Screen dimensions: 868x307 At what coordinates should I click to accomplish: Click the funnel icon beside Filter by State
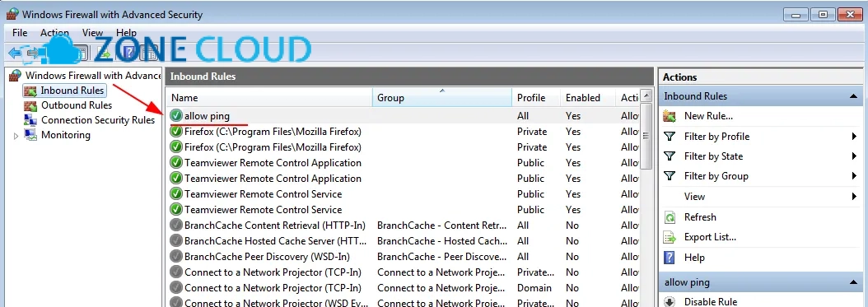(x=670, y=156)
